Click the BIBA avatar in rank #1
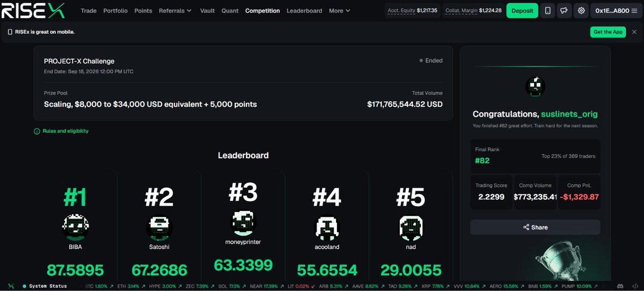 click(x=75, y=227)
